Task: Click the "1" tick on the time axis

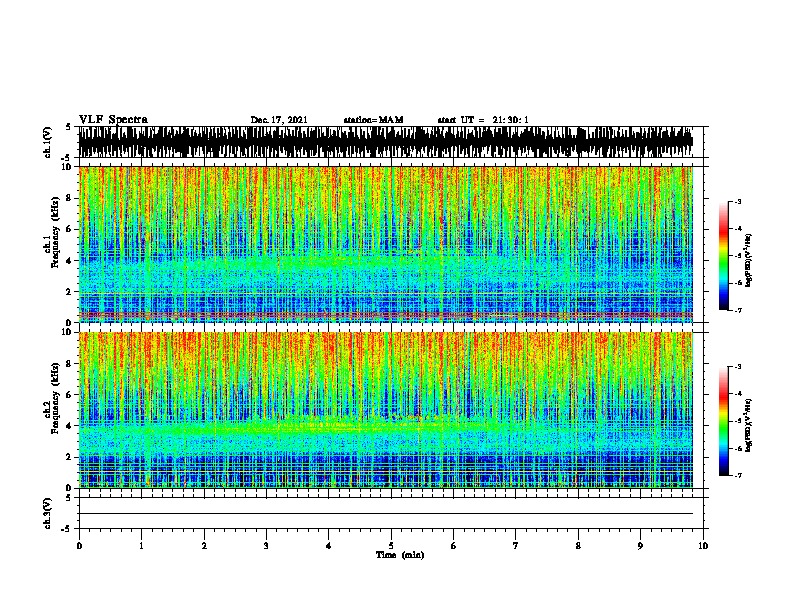Action: coord(142,546)
